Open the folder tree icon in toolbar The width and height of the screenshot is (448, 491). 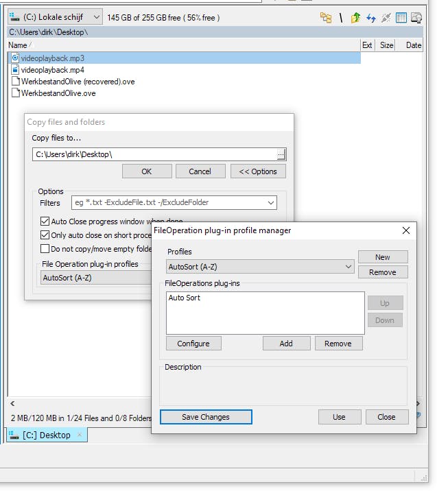326,18
